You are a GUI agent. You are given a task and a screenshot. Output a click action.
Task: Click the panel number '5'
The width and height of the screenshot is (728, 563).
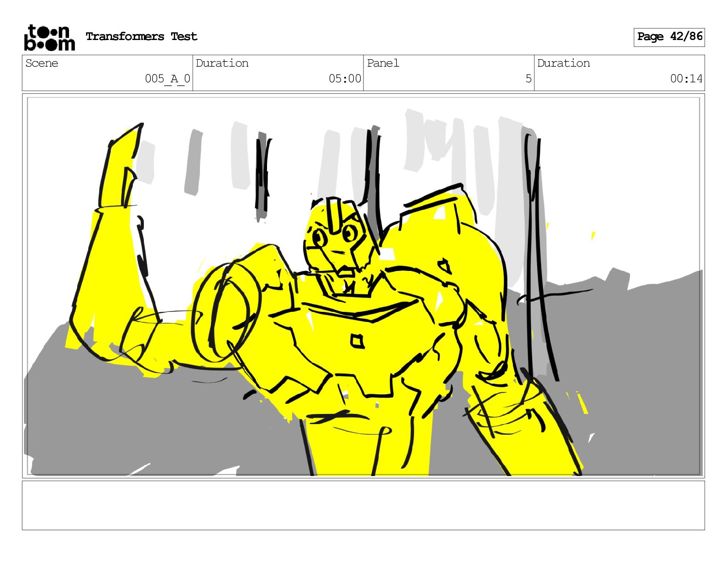[529, 79]
